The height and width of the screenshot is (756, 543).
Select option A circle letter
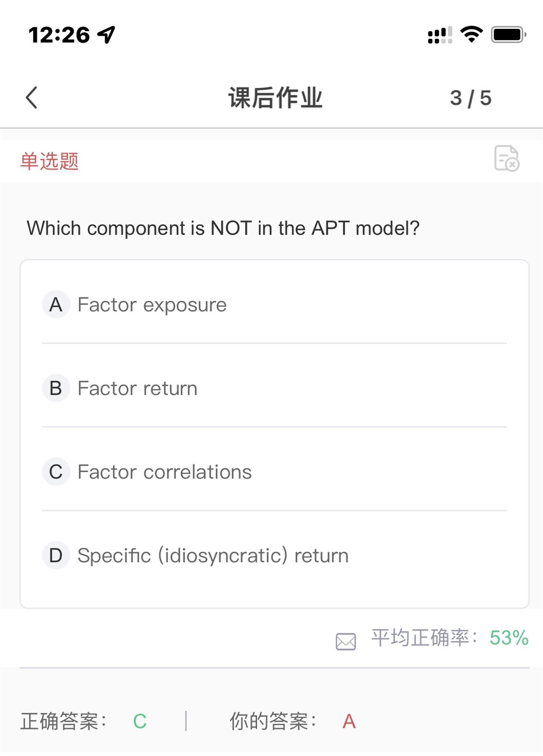click(56, 305)
